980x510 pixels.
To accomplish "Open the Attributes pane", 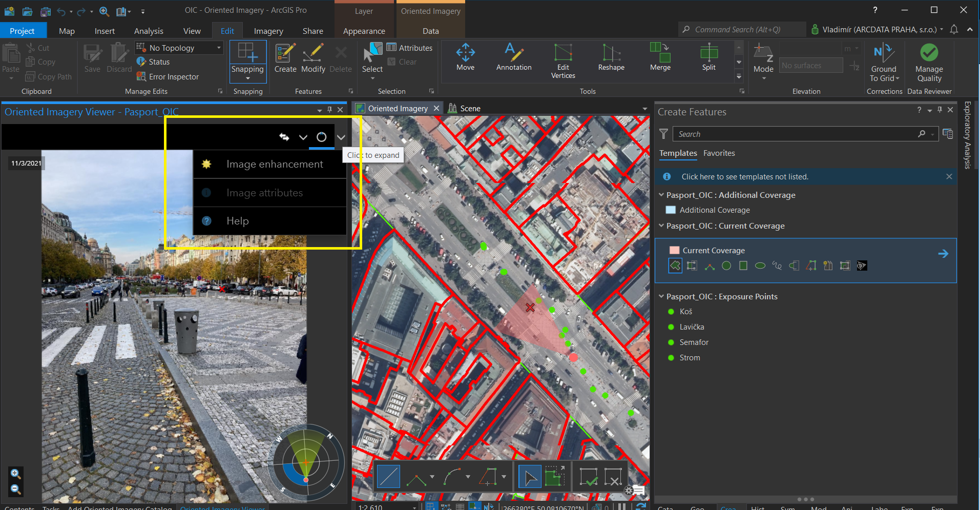I will [409, 48].
